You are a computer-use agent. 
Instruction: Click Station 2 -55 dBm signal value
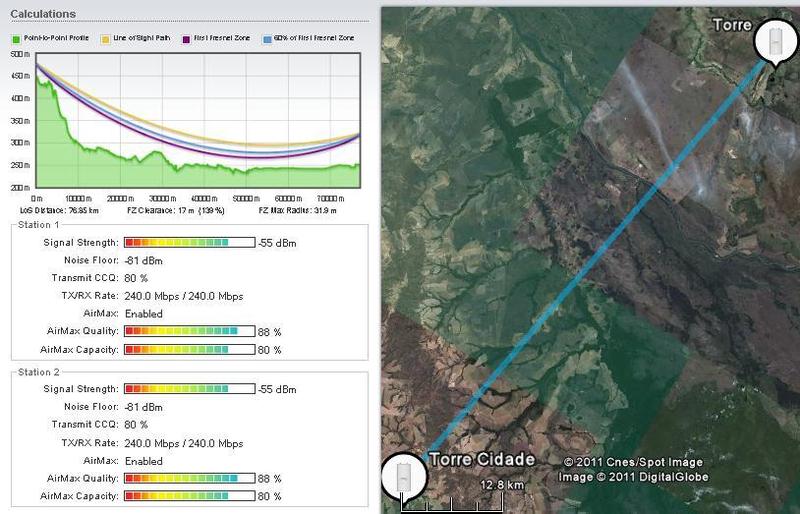tap(277, 389)
